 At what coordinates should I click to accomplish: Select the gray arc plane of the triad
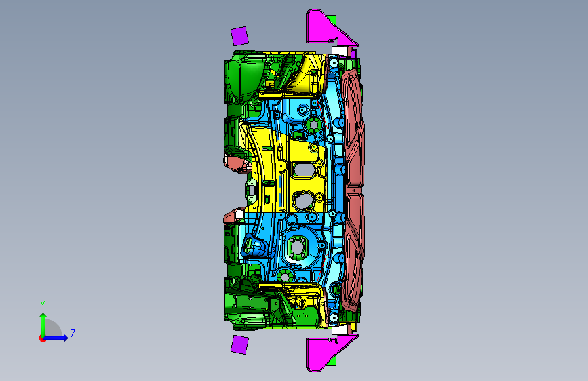(54, 327)
